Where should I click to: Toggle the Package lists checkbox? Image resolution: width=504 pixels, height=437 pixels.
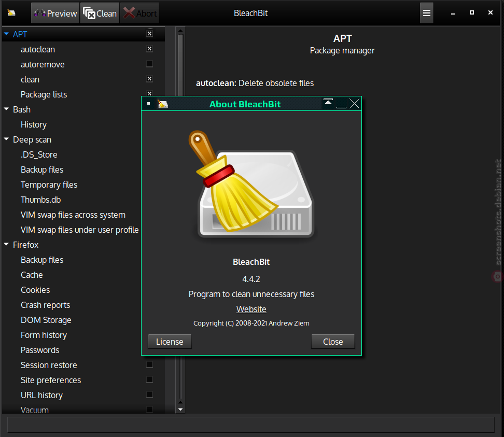pos(149,93)
